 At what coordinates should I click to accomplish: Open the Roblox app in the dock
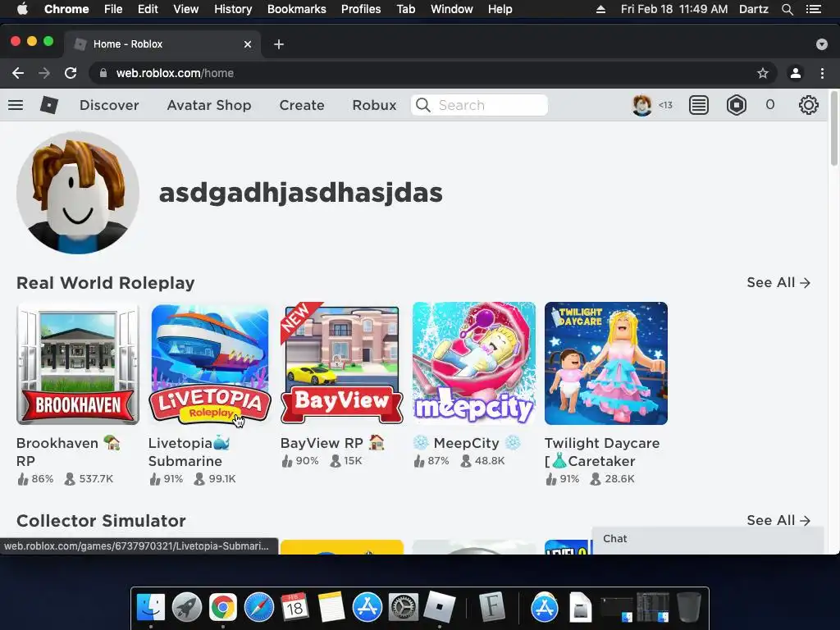(439, 608)
